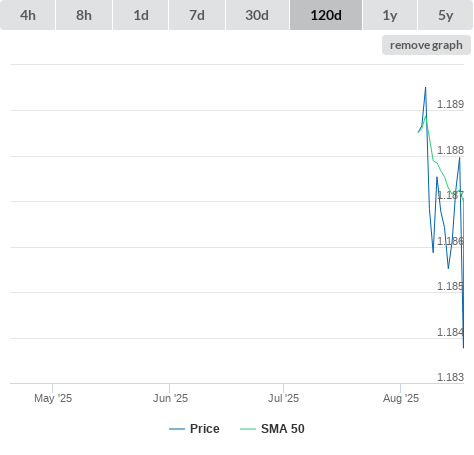Click the Jul '25 axis tick label
Image resolution: width=474 pixels, height=455 pixels.
[x=284, y=398]
